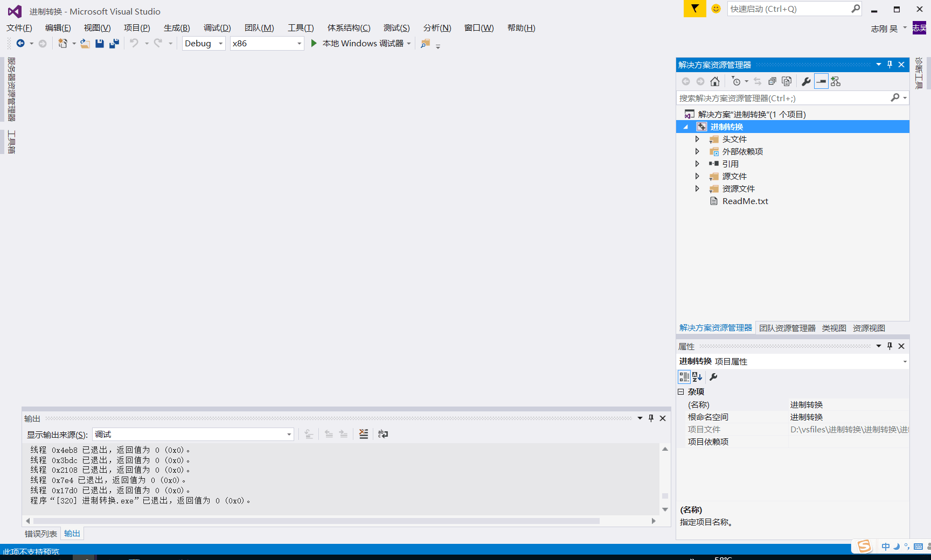Click Collapse All icon in Solution Explorer
This screenshot has height=560, width=931.
(x=772, y=81)
